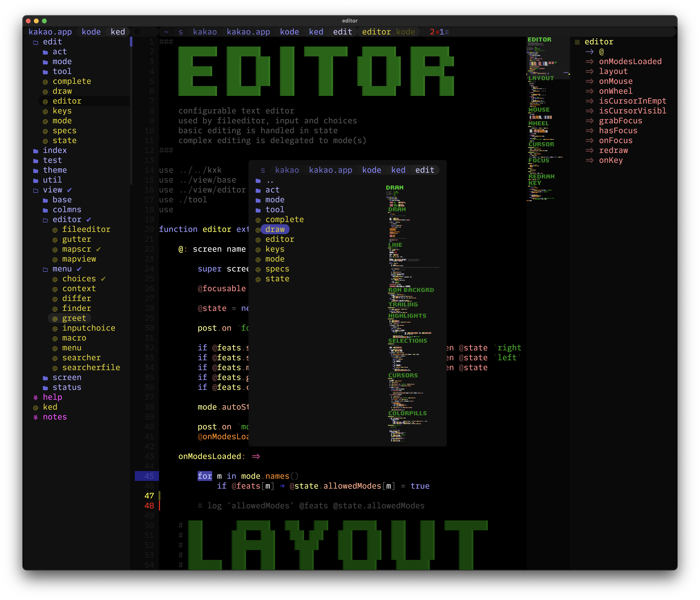Jump to layout function in outline
Screen dimensions: 700x600
pos(613,72)
